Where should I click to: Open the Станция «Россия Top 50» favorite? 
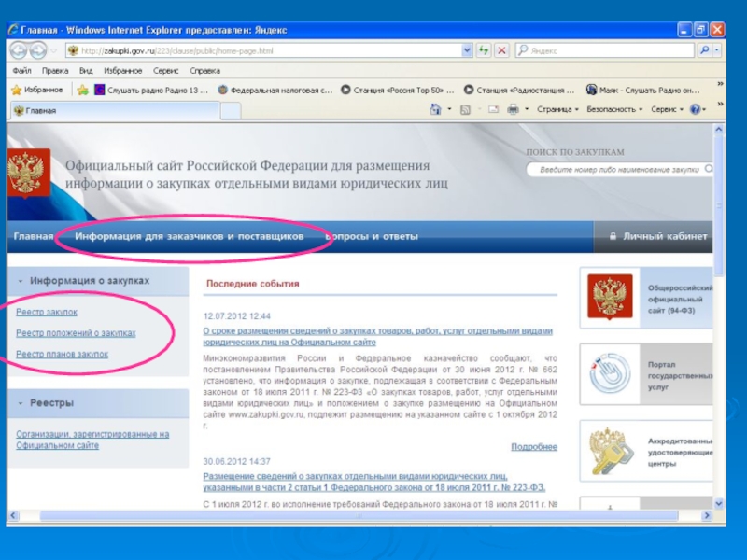[x=398, y=90]
